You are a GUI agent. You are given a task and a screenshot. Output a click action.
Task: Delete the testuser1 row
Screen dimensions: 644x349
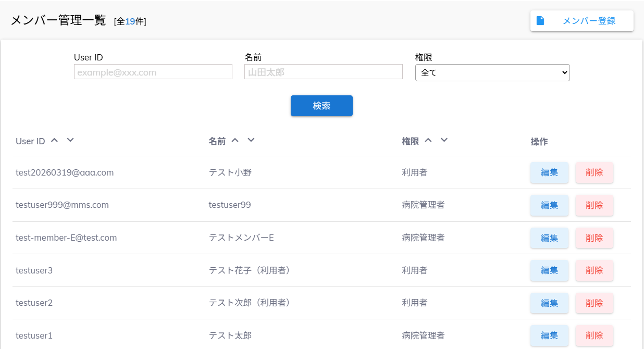pos(595,335)
